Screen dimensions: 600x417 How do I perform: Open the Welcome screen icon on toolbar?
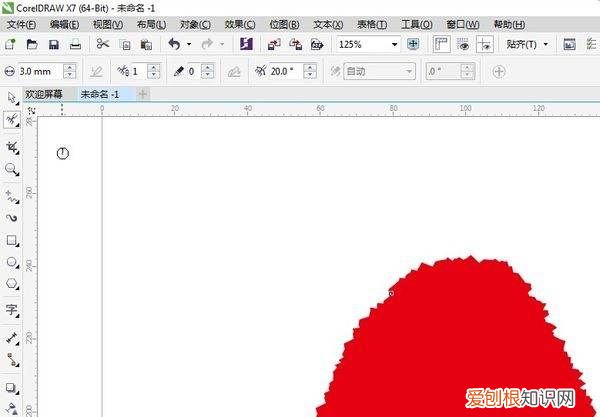[569, 44]
